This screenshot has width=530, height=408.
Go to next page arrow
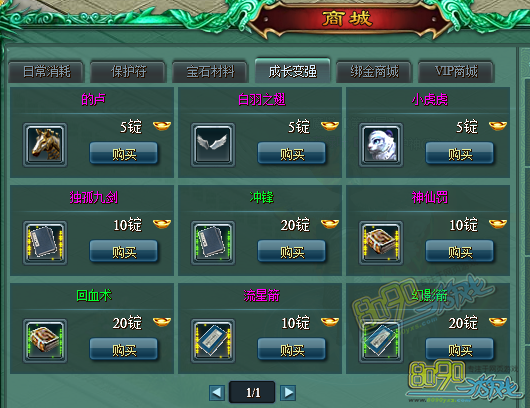[288, 393]
